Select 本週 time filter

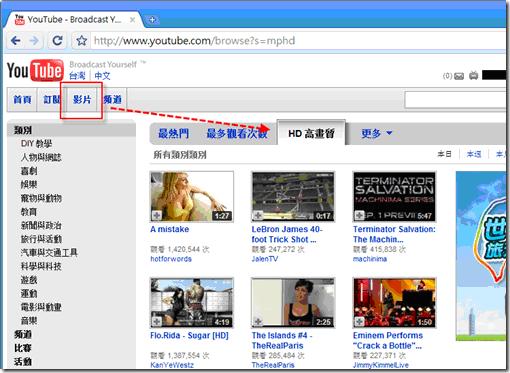474,154
